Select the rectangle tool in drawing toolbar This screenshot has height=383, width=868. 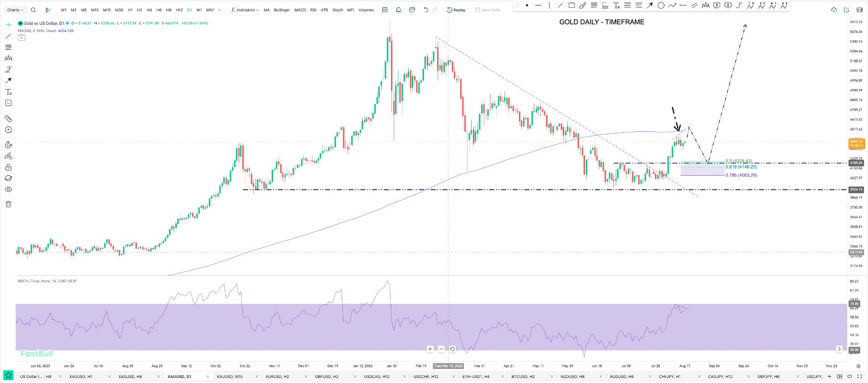point(571,5)
